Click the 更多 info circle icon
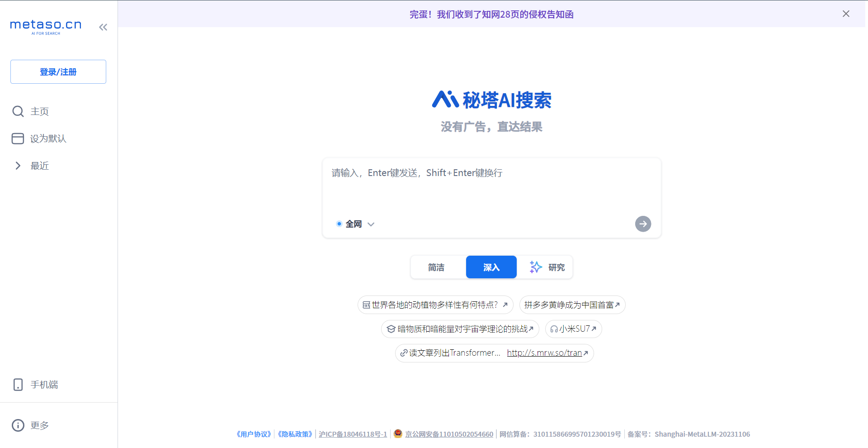Image resolution: width=868 pixels, height=448 pixels. click(x=18, y=425)
